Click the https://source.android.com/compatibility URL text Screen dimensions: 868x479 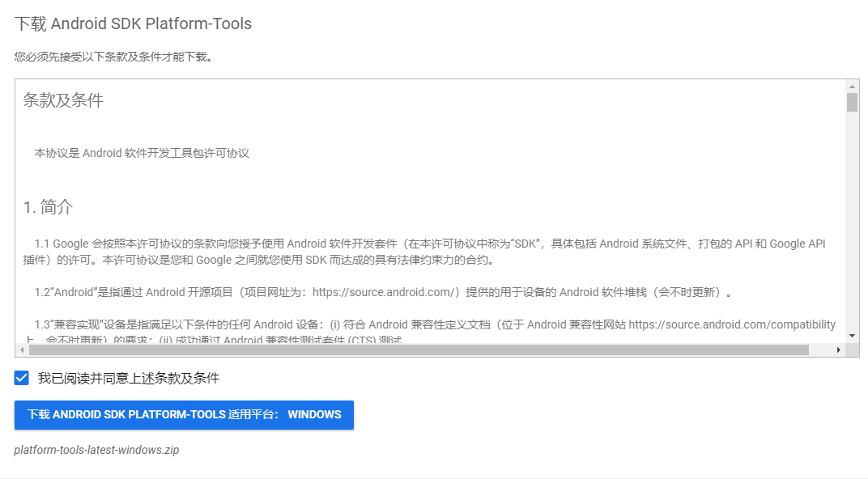coord(732,324)
